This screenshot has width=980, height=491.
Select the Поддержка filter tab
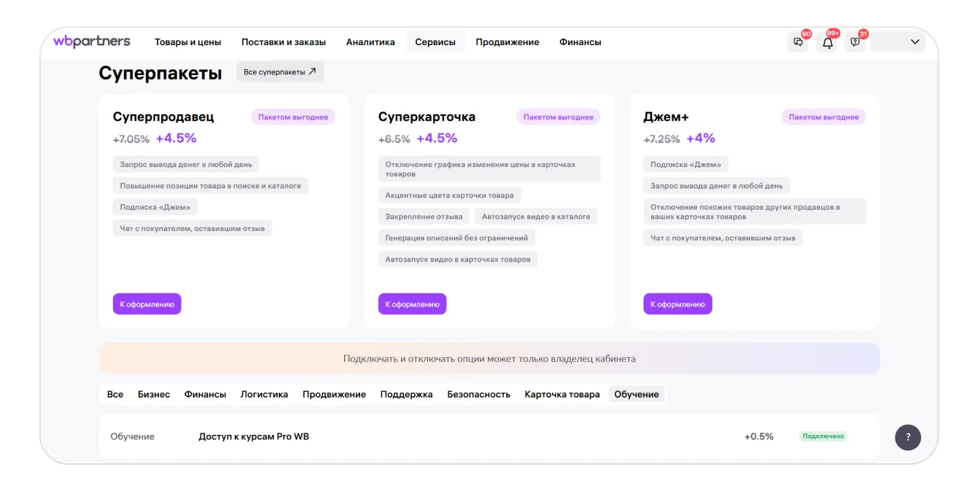(406, 394)
